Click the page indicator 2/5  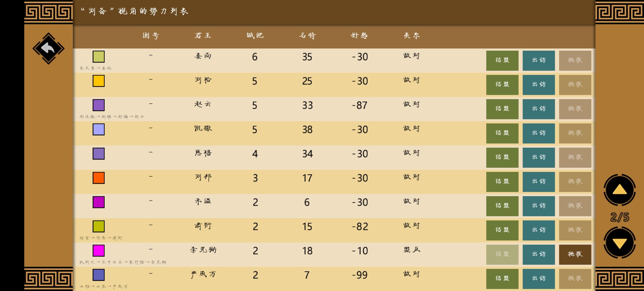619,217
